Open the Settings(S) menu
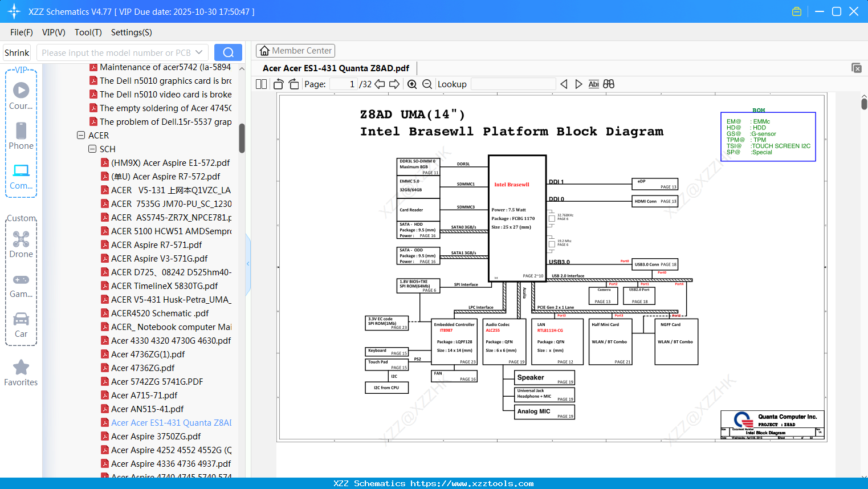Viewport: 868px width, 489px height. click(x=131, y=32)
